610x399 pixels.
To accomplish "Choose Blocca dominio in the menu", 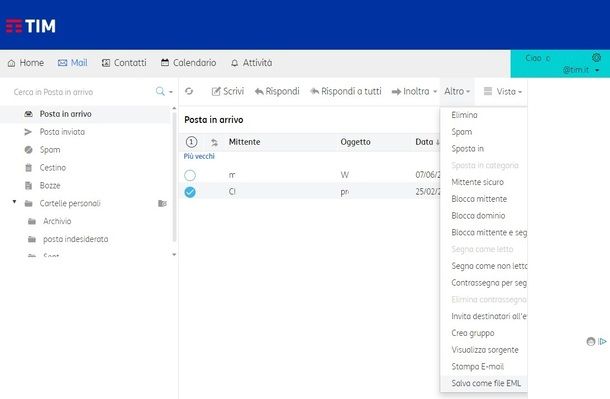I will pyautogui.click(x=478, y=215).
